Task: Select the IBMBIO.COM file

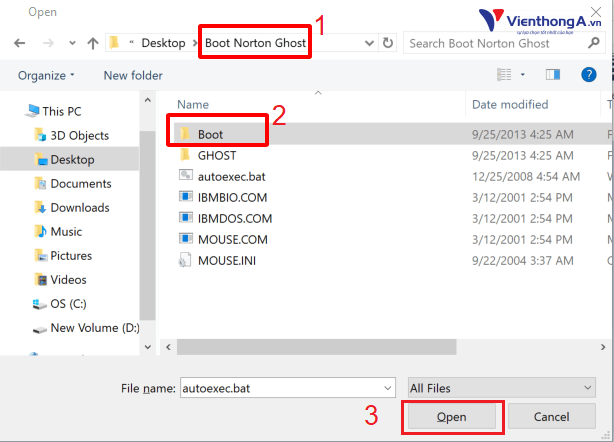Action: (232, 197)
